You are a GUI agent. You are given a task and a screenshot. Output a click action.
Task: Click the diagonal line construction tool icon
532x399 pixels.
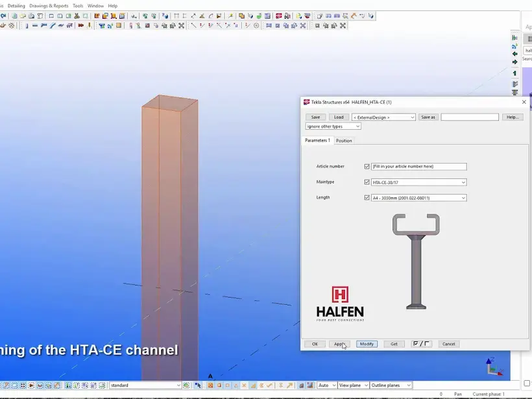(193, 25)
